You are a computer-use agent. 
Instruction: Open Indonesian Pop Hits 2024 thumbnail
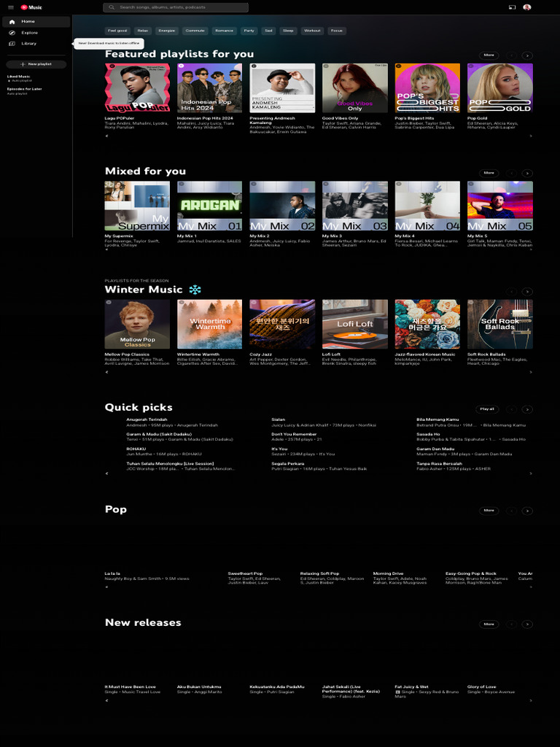pos(209,88)
